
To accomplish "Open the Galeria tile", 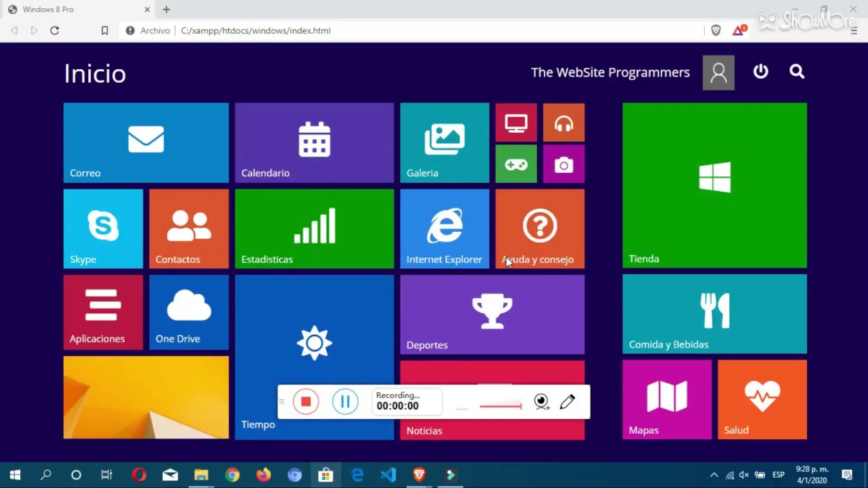I will [x=444, y=142].
